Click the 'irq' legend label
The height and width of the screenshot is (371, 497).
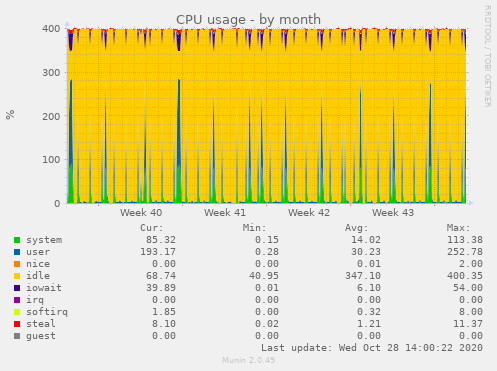pos(35,300)
